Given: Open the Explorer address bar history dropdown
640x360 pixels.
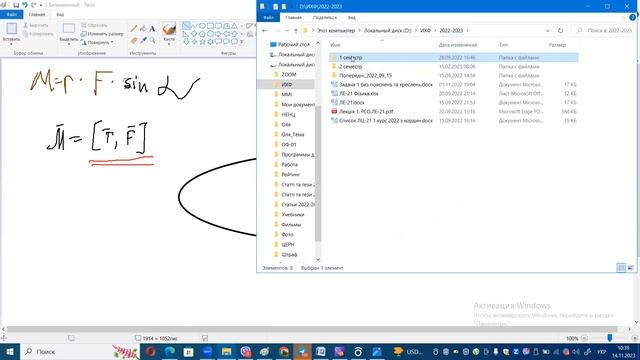Looking at the screenshot, I should (547, 31).
